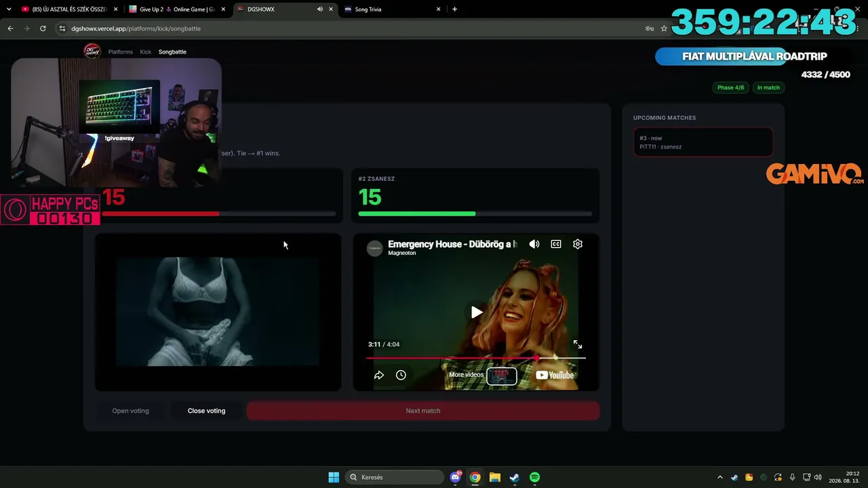Open a new browser tab

coord(454,9)
